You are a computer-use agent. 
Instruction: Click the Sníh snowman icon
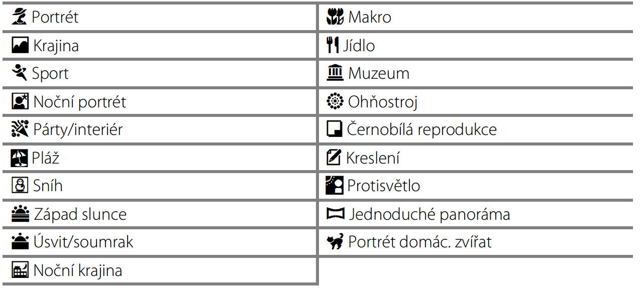(x=20, y=186)
